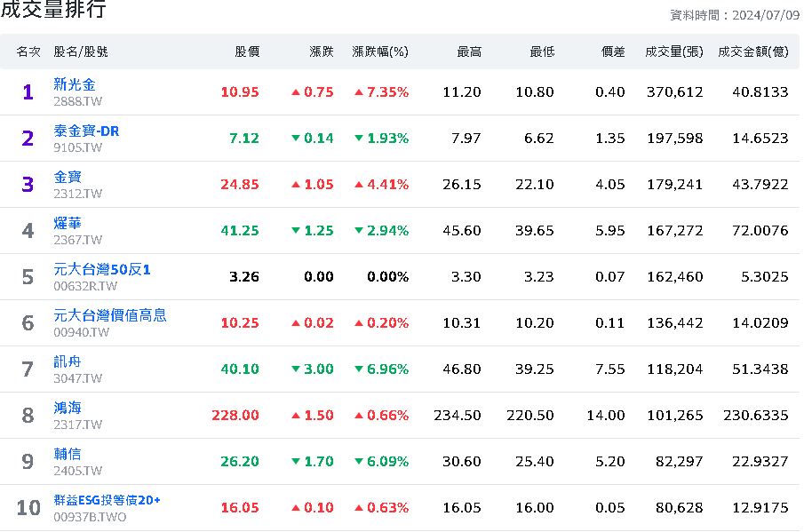Click the 1.93% decline for 泰金寶-DR
The height and width of the screenshot is (532, 804).
point(381,139)
